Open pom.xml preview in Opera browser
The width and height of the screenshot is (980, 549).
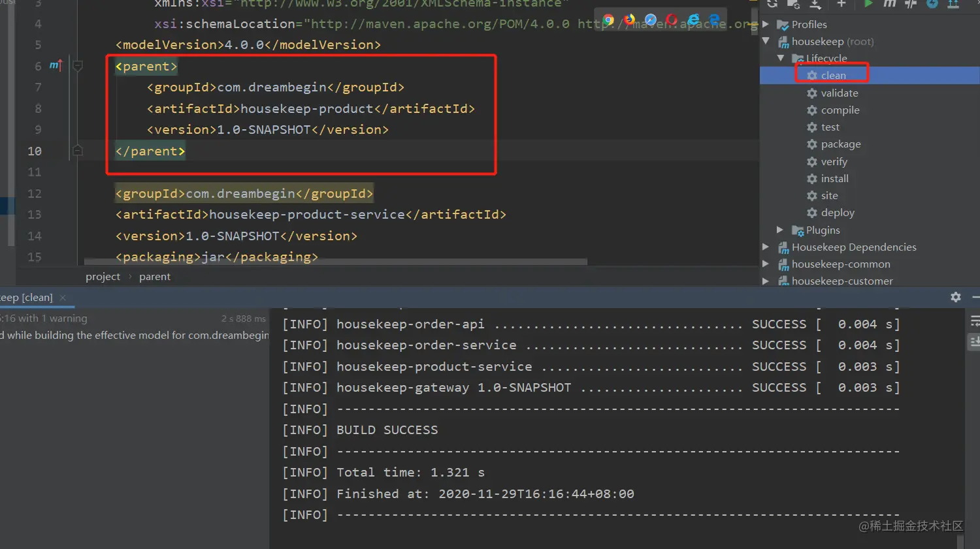(672, 20)
